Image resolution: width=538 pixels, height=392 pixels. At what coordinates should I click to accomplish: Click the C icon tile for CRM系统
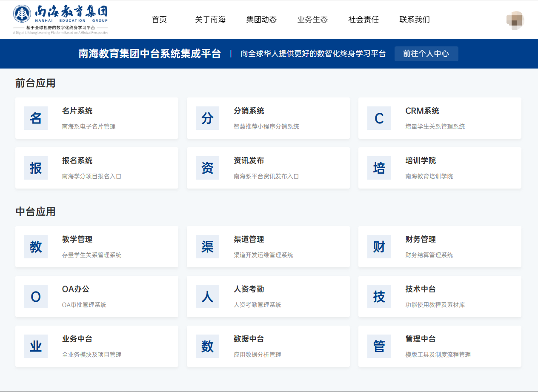[379, 118]
